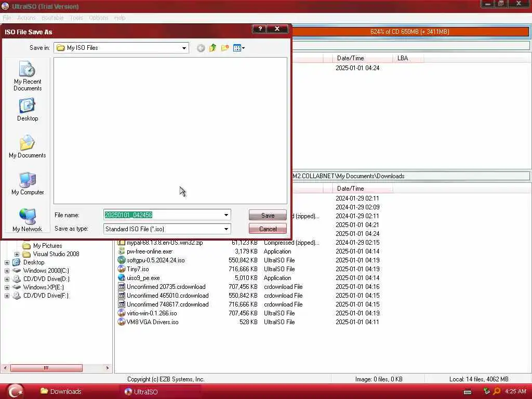Open the Options menu
The height and width of the screenshot is (399, 532).
pos(98,18)
